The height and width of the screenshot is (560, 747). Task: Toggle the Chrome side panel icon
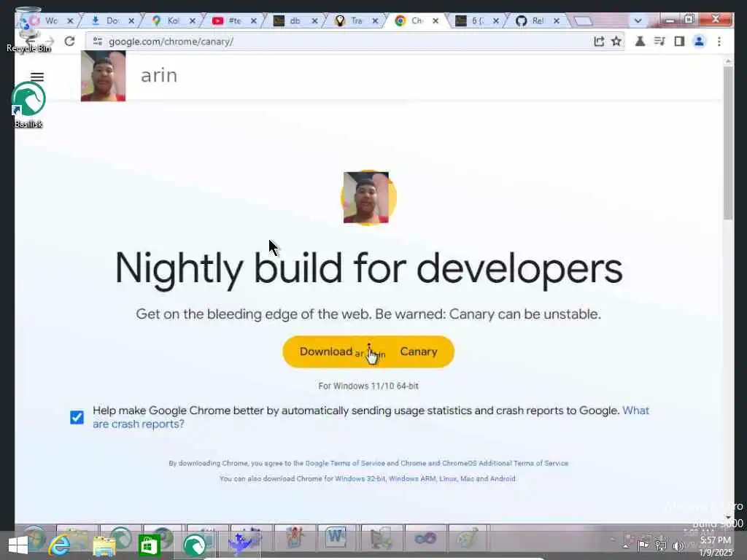pos(679,42)
